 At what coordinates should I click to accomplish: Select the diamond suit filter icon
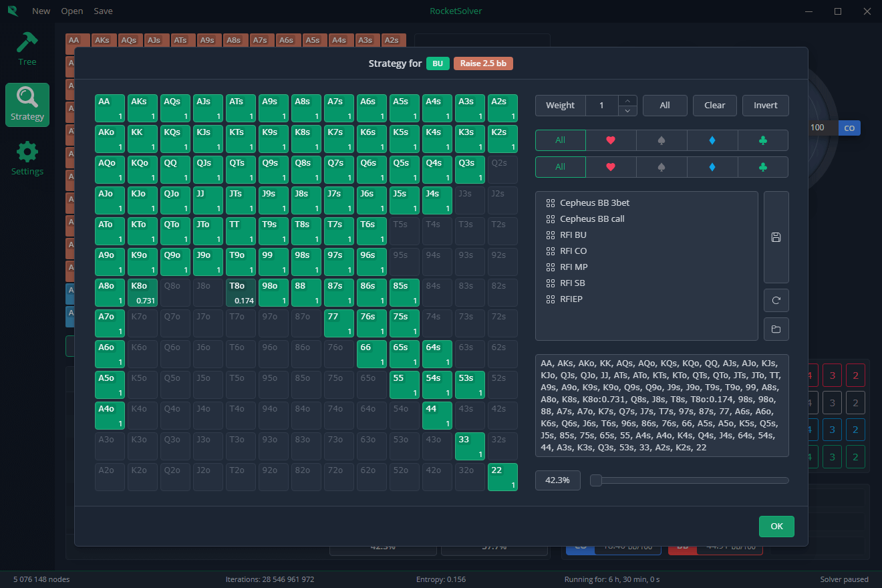712,140
